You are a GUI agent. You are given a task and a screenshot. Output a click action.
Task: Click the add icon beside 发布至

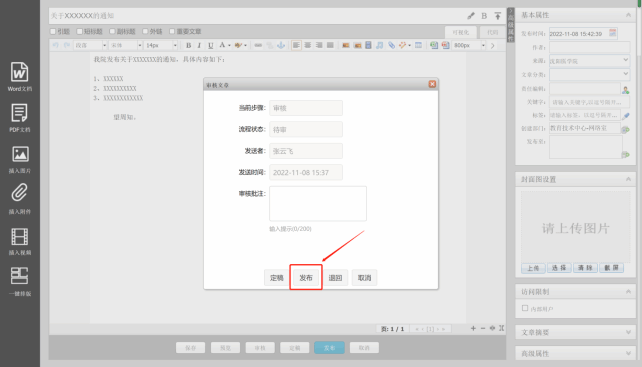tap(625, 154)
